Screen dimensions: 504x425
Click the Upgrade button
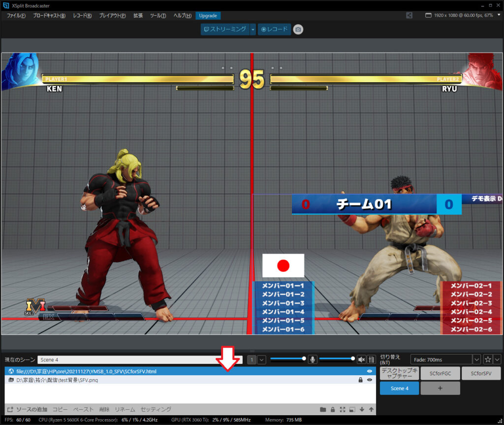point(208,15)
